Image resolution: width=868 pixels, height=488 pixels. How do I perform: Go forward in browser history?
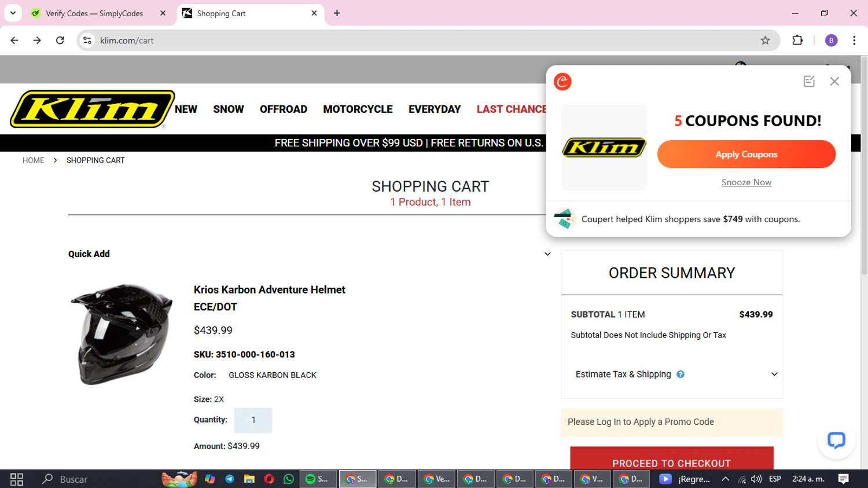pyautogui.click(x=37, y=41)
